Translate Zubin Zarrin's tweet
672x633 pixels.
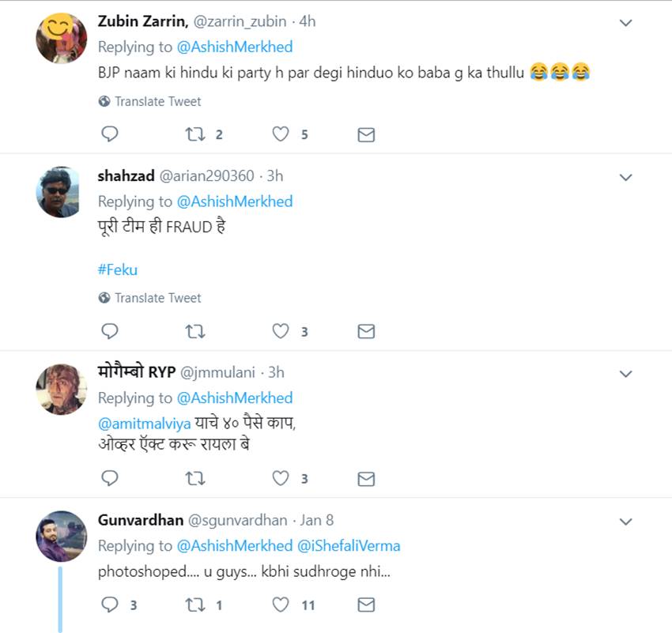157,101
